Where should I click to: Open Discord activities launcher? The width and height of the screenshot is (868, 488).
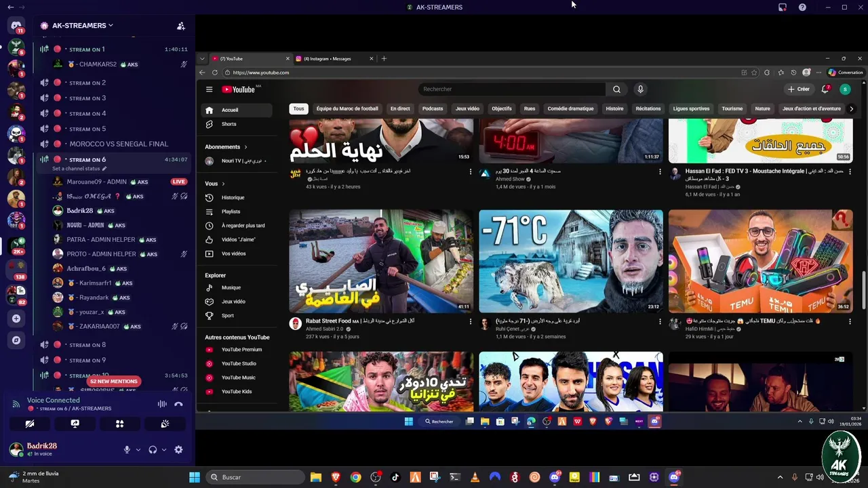tap(119, 424)
